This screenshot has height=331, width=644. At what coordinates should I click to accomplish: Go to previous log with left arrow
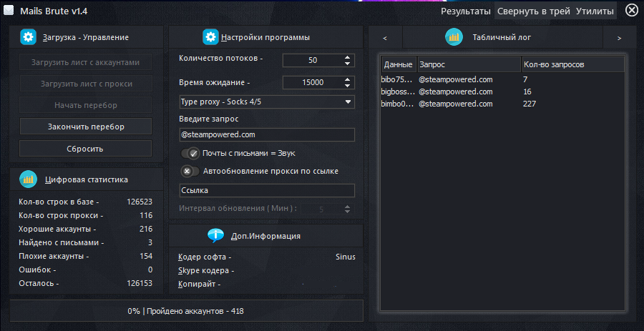coord(385,38)
